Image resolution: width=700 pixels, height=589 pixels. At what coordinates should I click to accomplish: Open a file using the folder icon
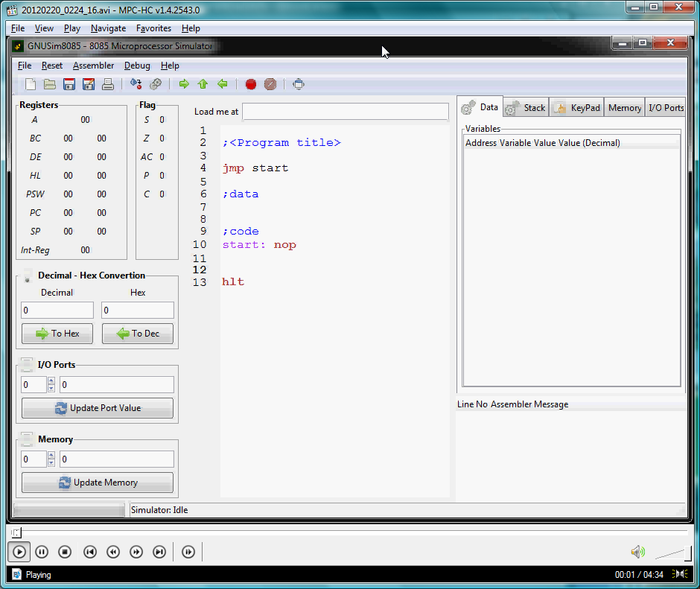click(50, 84)
